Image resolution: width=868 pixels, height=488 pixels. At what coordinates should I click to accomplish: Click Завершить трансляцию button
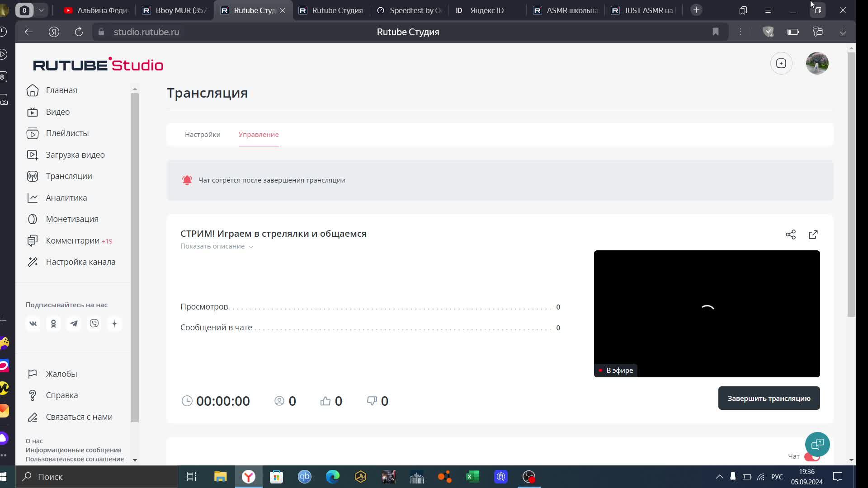[769, 398]
